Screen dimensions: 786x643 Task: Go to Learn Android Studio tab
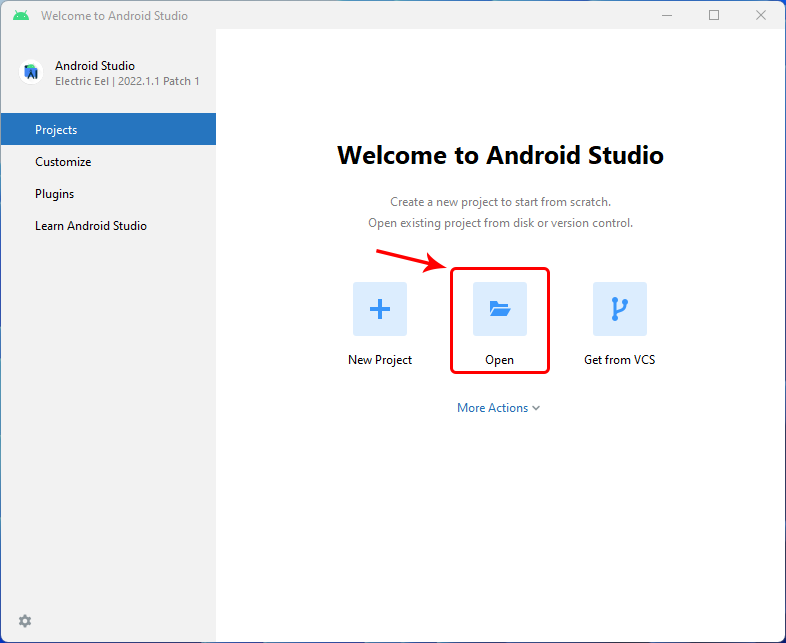tap(108, 226)
